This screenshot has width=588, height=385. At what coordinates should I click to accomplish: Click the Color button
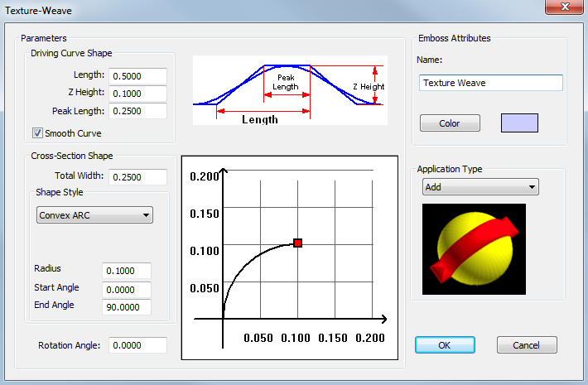pos(450,123)
